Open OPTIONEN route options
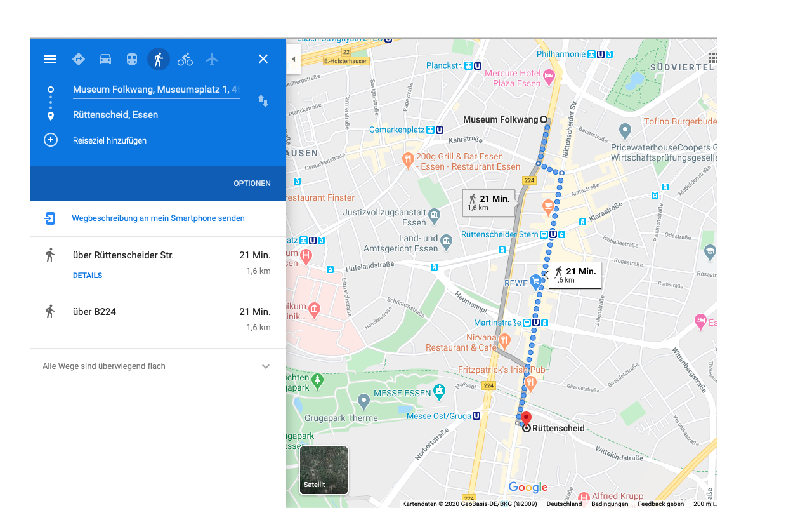812x508 pixels. [x=252, y=183]
